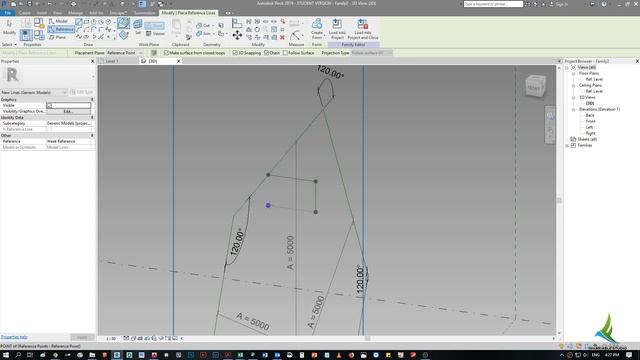The width and height of the screenshot is (640, 360).
Task: Click the Apply button in Properties
Action: 82,337
